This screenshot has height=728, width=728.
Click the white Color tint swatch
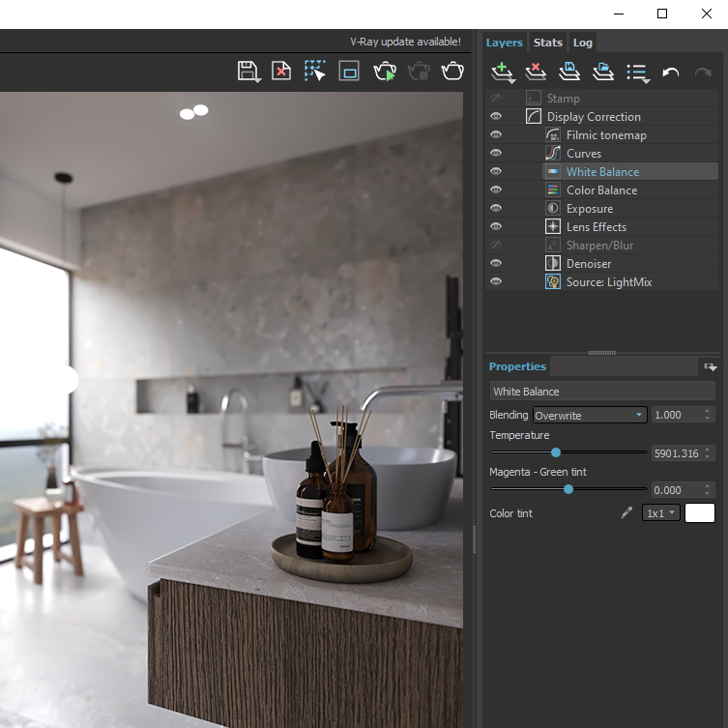(699, 513)
